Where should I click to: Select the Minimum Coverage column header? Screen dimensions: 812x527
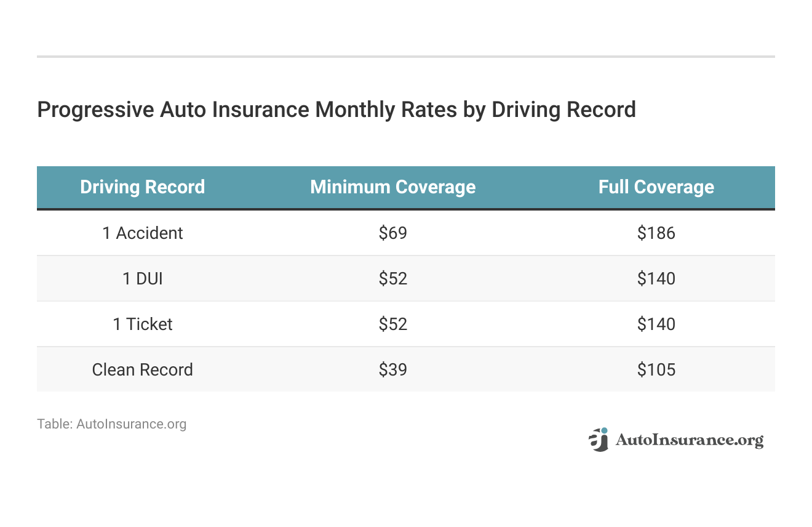click(x=392, y=187)
